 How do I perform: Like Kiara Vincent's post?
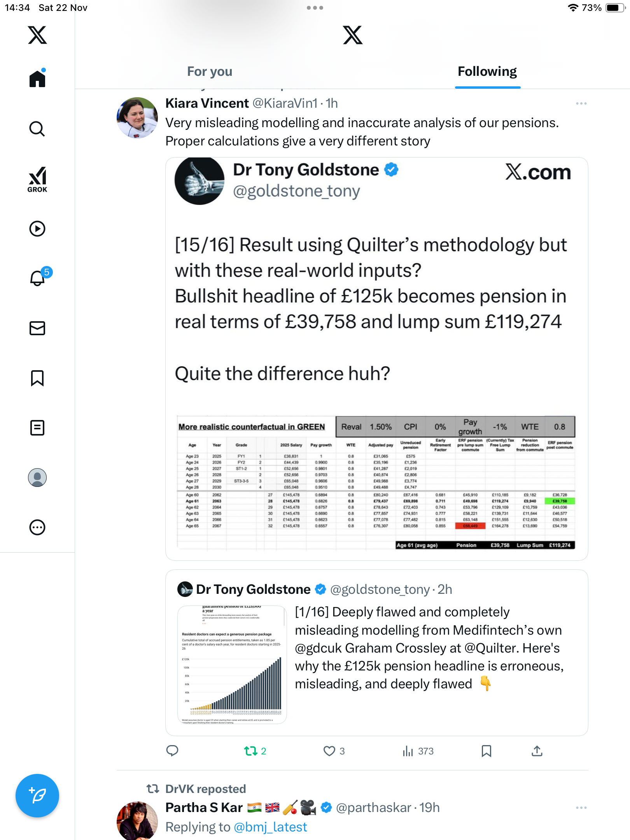click(x=329, y=751)
